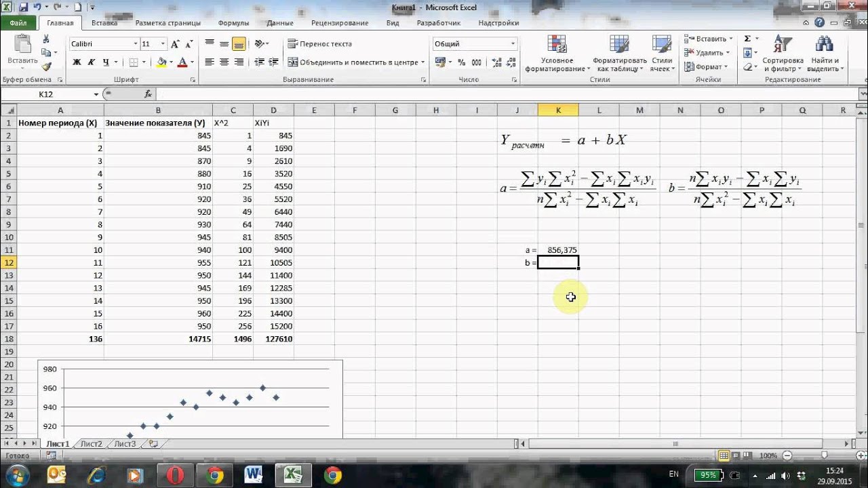Click the fx insert function icon
Screen dimensions: 868x488
(149, 94)
